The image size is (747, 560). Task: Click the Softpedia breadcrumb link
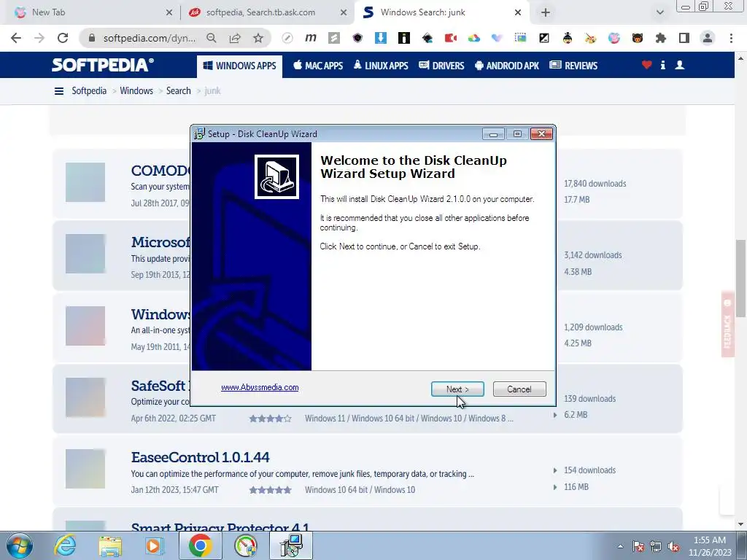pos(89,91)
